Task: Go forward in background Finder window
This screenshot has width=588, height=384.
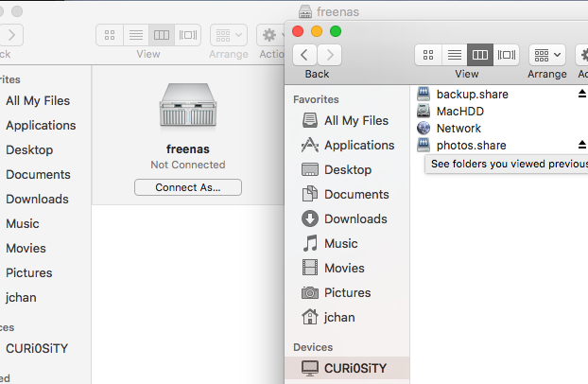Action: click(x=11, y=35)
